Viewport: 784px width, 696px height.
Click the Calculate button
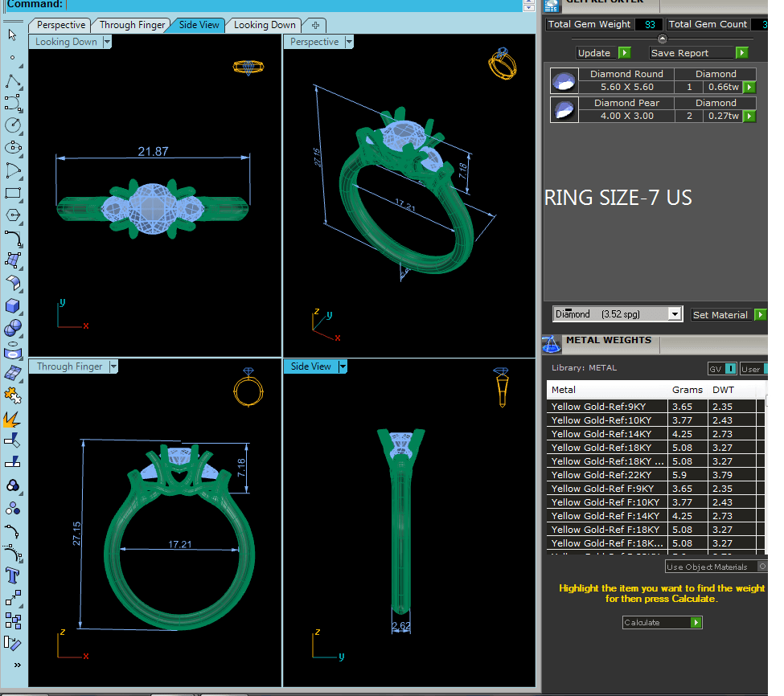(x=663, y=622)
